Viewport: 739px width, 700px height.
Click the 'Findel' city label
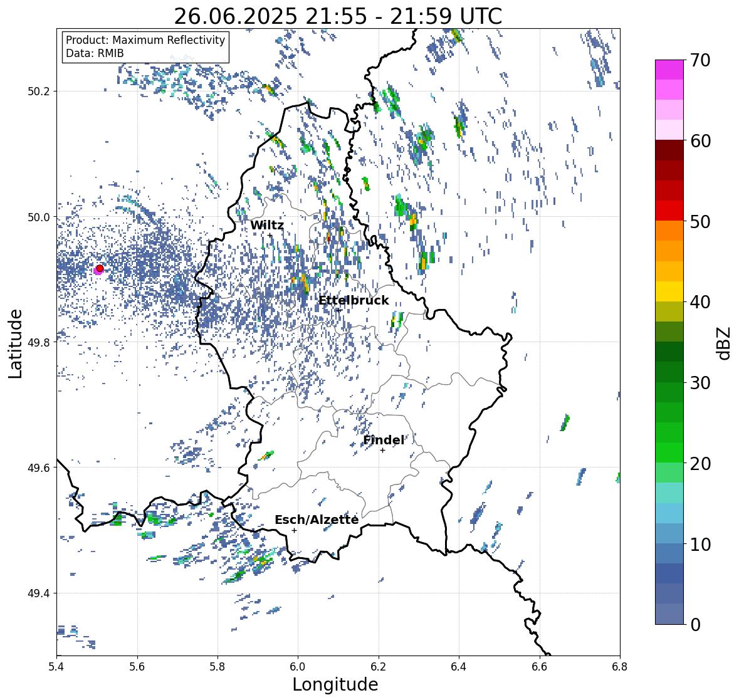(x=384, y=440)
